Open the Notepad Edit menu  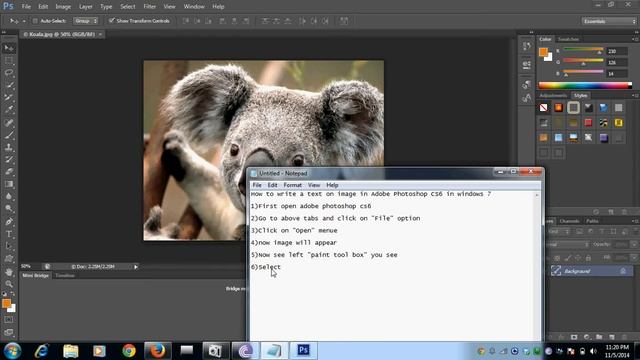pos(272,185)
